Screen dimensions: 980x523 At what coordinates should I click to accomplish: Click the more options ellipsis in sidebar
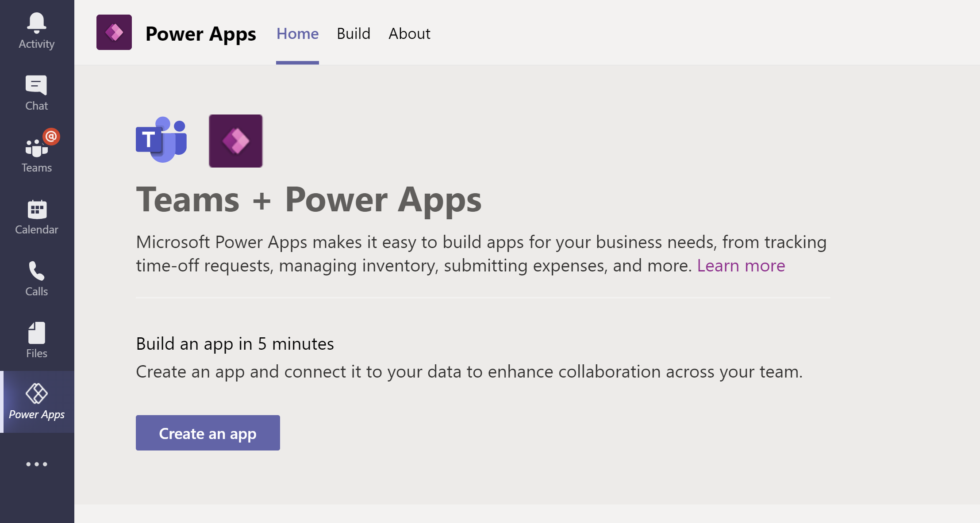point(36,464)
